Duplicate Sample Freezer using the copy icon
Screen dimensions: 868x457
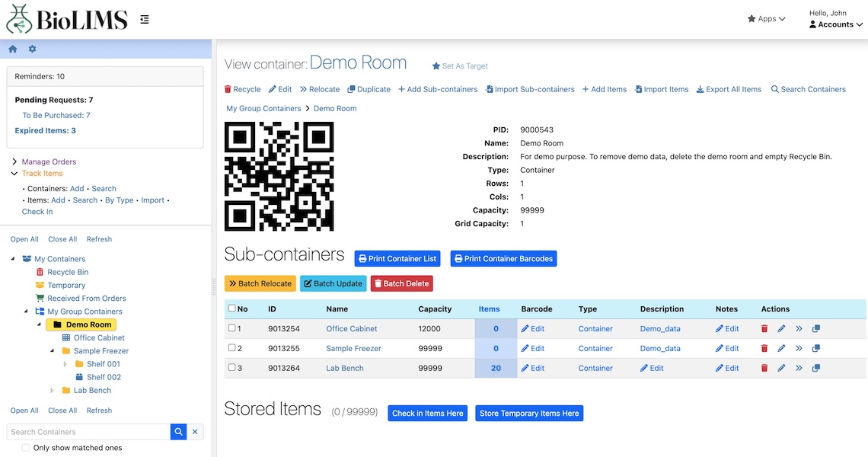coord(816,348)
